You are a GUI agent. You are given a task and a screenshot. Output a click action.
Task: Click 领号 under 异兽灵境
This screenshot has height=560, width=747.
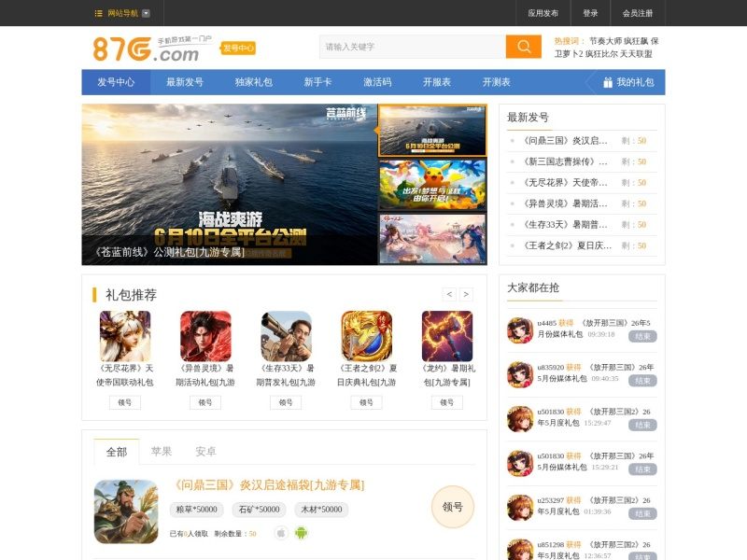click(205, 402)
